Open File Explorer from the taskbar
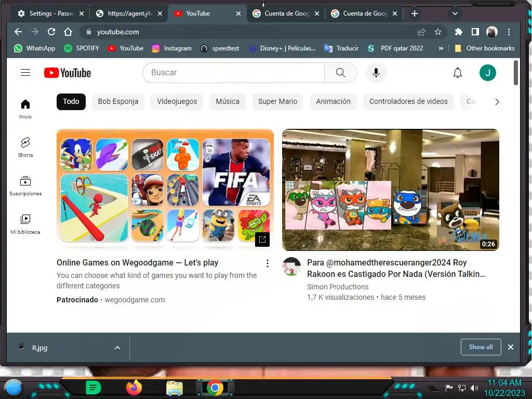The width and height of the screenshot is (532, 399). click(175, 388)
